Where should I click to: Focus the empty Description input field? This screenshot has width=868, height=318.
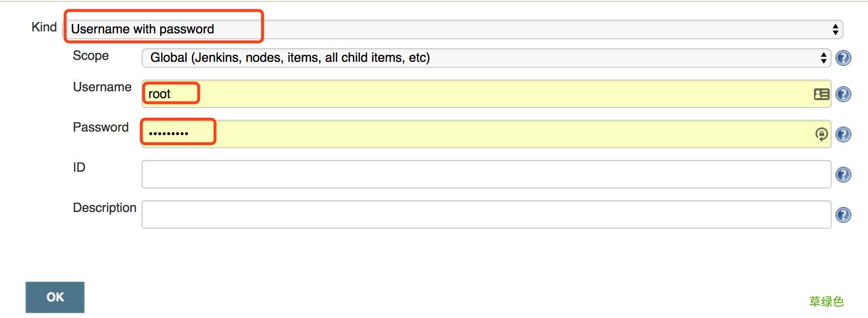[486, 214]
